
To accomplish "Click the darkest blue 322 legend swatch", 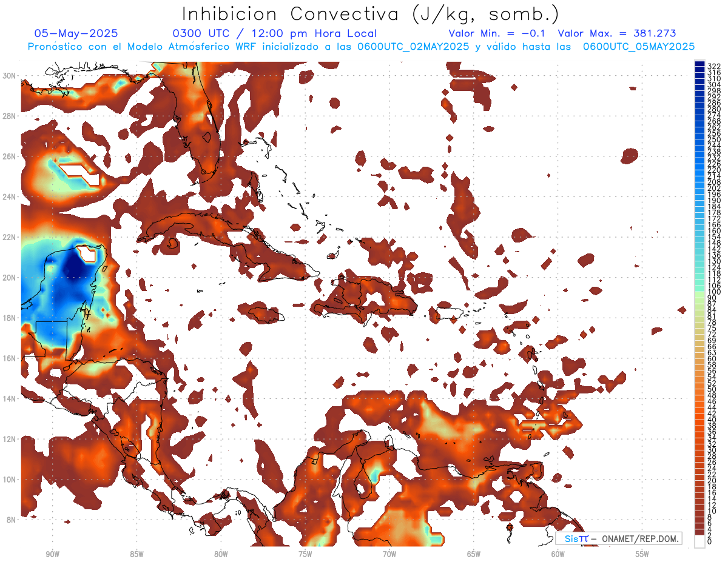I will tap(699, 64).
